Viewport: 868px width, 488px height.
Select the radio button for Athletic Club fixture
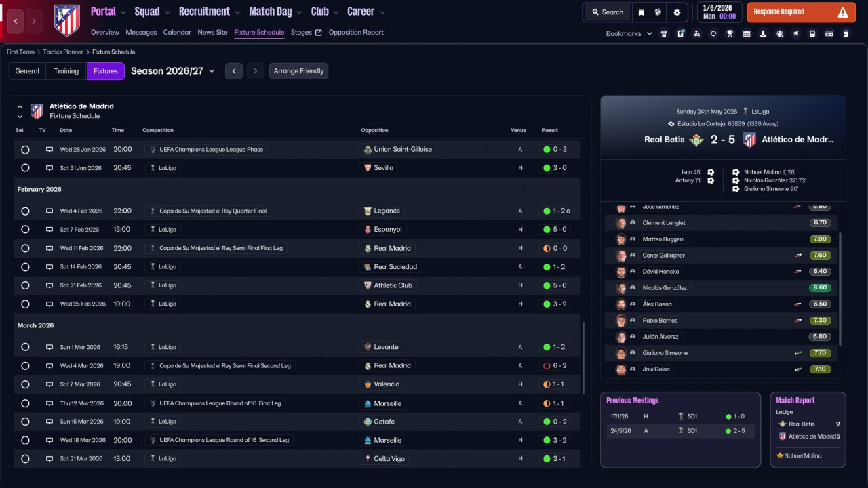coord(25,285)
